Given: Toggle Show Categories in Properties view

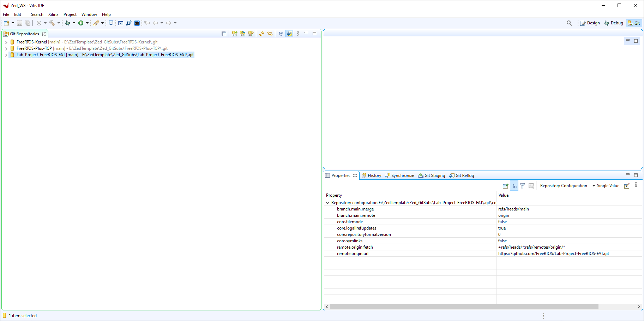Looking at the screenshot, I should 514,186.
